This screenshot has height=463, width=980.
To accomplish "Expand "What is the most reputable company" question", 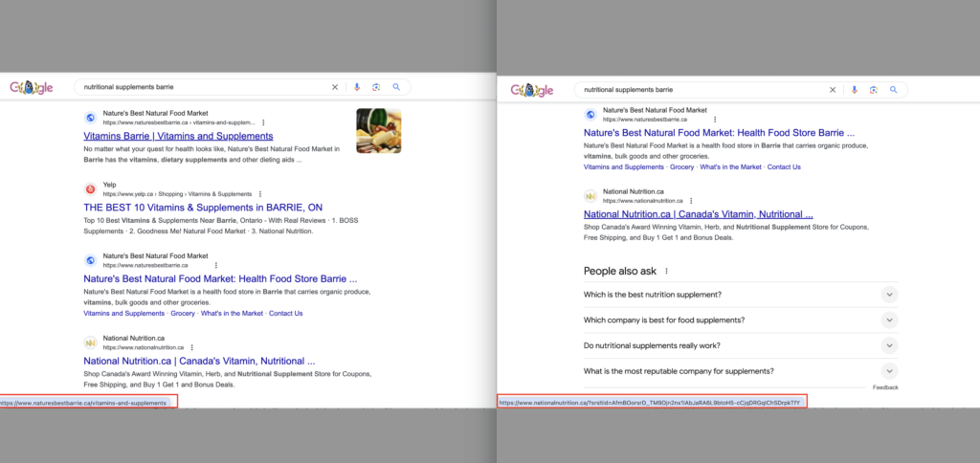I will point(889,371).
